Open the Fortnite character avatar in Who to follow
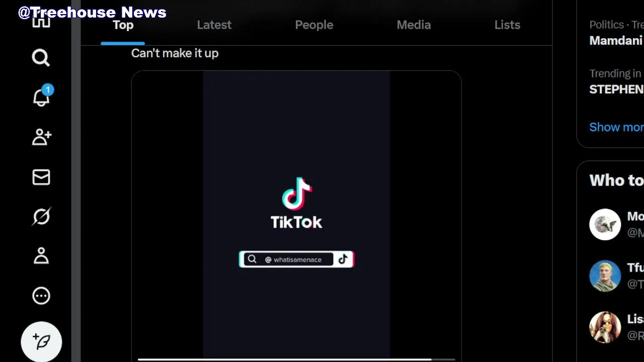Screen dimensions: 644x362 (x=605, y=276)
